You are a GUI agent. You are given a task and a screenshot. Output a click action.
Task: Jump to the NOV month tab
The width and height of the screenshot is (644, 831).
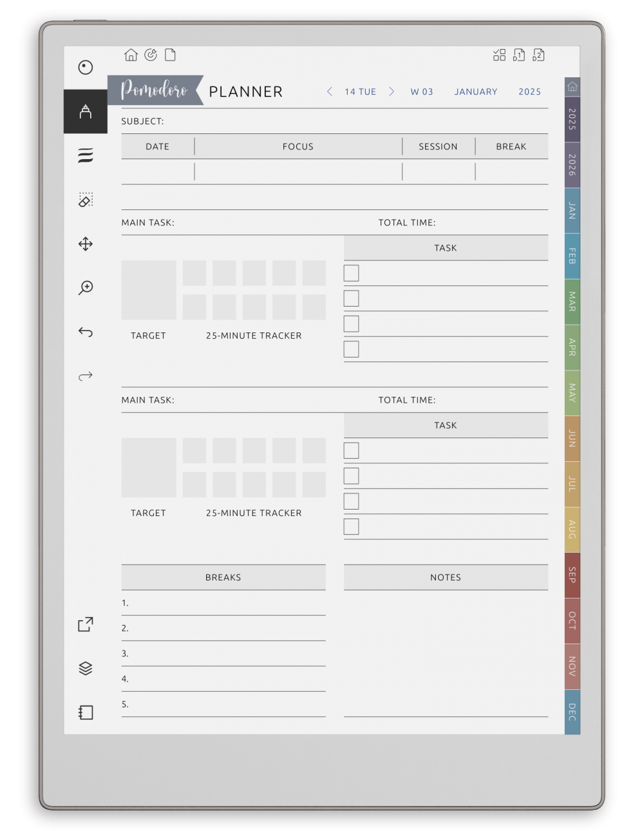pos(572,666)
